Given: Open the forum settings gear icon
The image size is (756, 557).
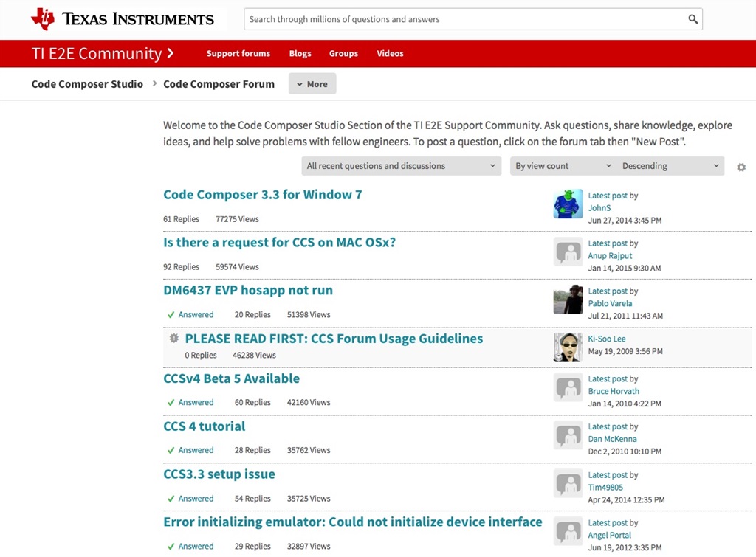Looking at the screenshot, I should (741, 167).
